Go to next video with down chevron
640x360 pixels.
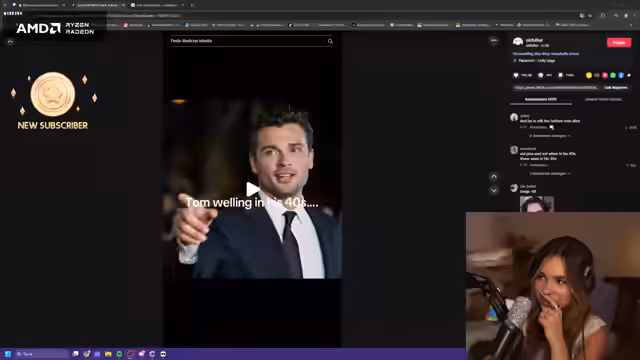click(494, 190)
